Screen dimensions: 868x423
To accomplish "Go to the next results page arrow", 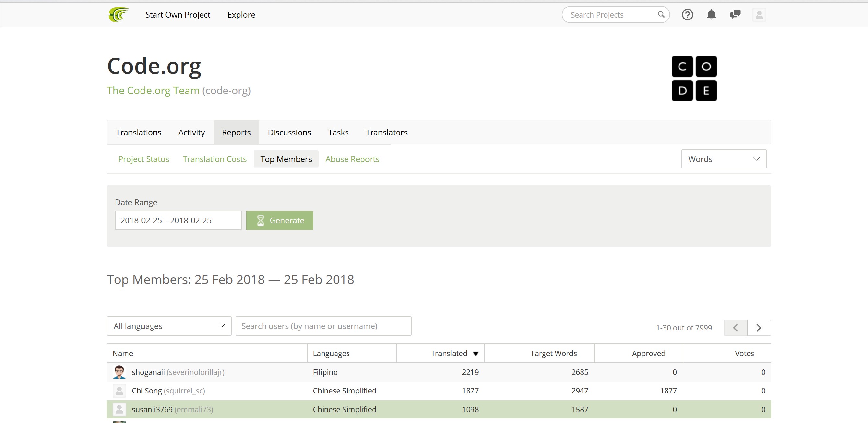I will pos(759,328).
